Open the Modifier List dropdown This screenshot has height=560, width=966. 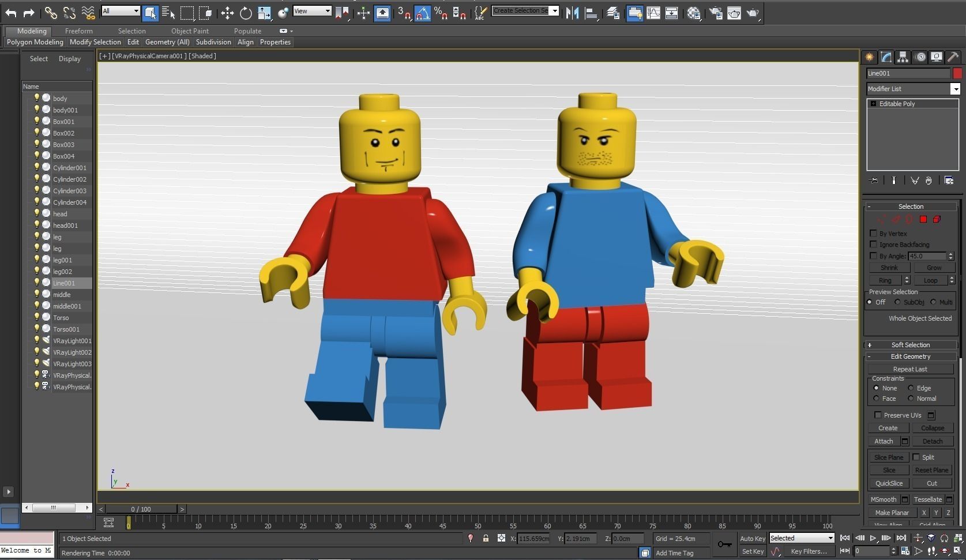(x=913, y=89)
